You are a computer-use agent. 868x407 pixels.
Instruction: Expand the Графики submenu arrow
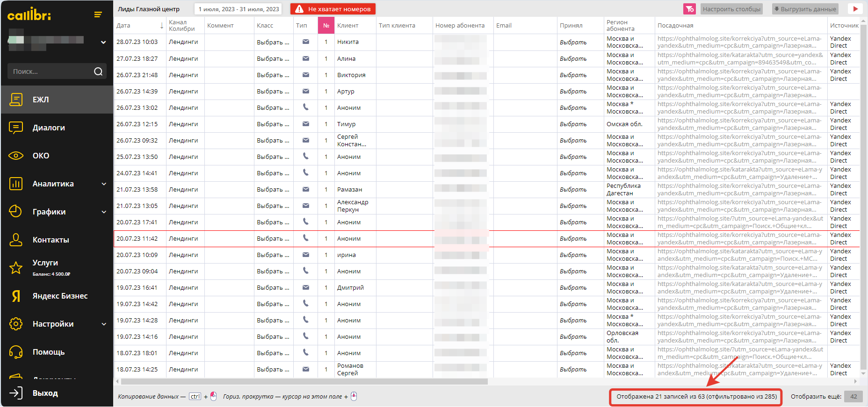coord(104,212)
